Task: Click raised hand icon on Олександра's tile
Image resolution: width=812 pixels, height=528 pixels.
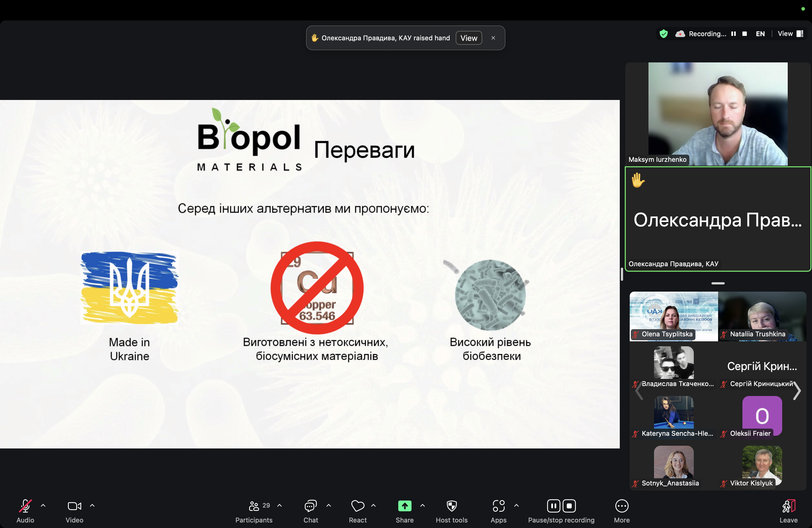Action: coord(638,180)
